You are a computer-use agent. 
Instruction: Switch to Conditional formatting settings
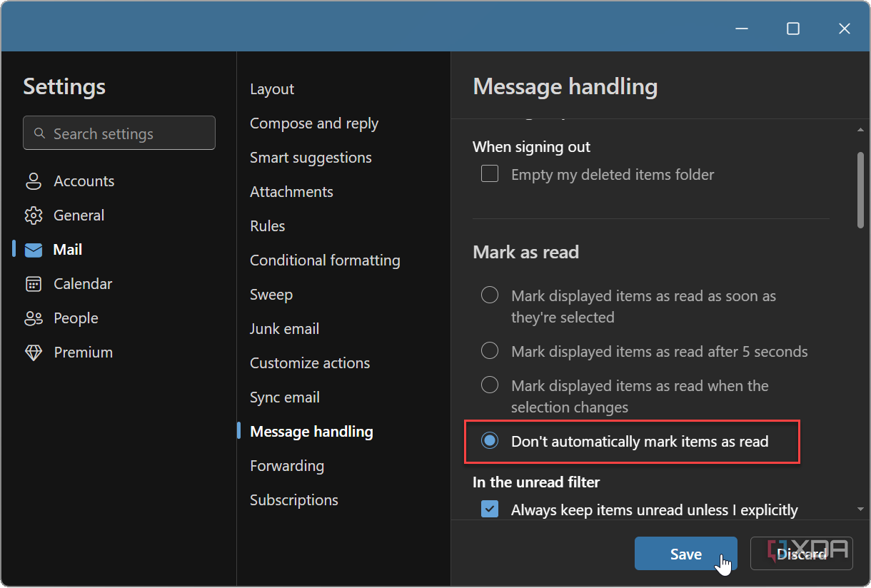point(325,260)
